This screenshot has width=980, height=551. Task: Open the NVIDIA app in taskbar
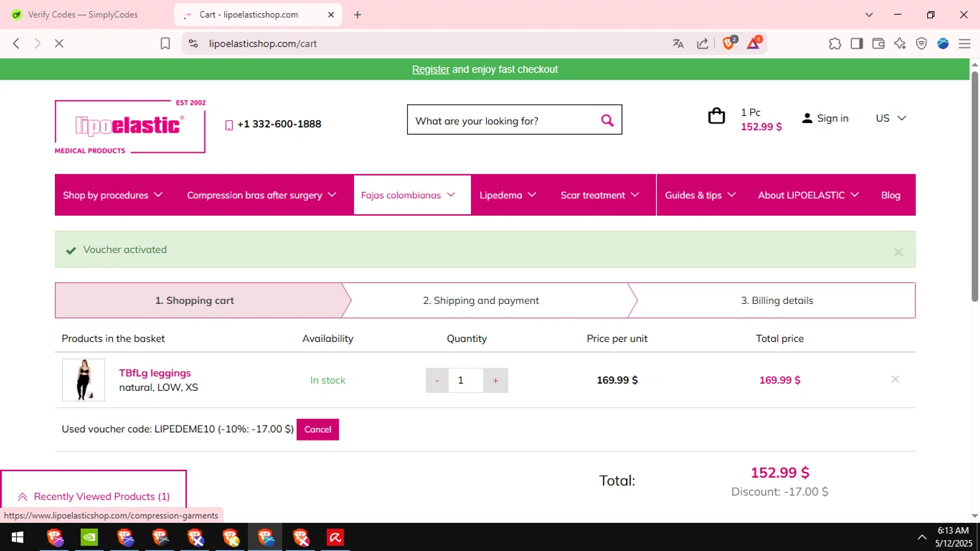[89, 537]
